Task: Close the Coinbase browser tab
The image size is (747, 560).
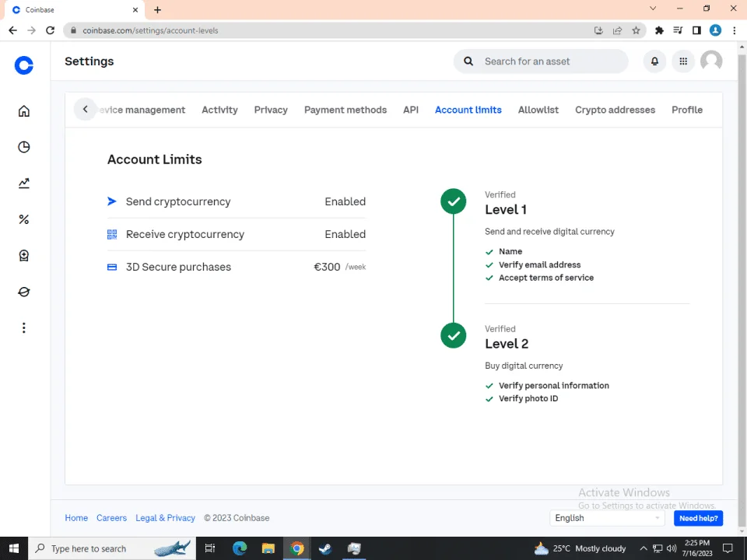Action: (135, 9)
